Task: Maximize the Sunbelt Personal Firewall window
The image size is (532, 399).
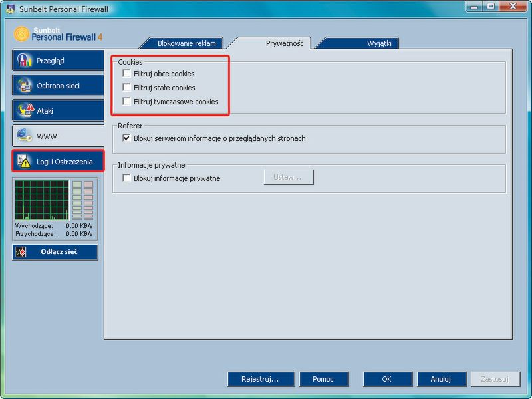Action: click(x=491, y=7)
